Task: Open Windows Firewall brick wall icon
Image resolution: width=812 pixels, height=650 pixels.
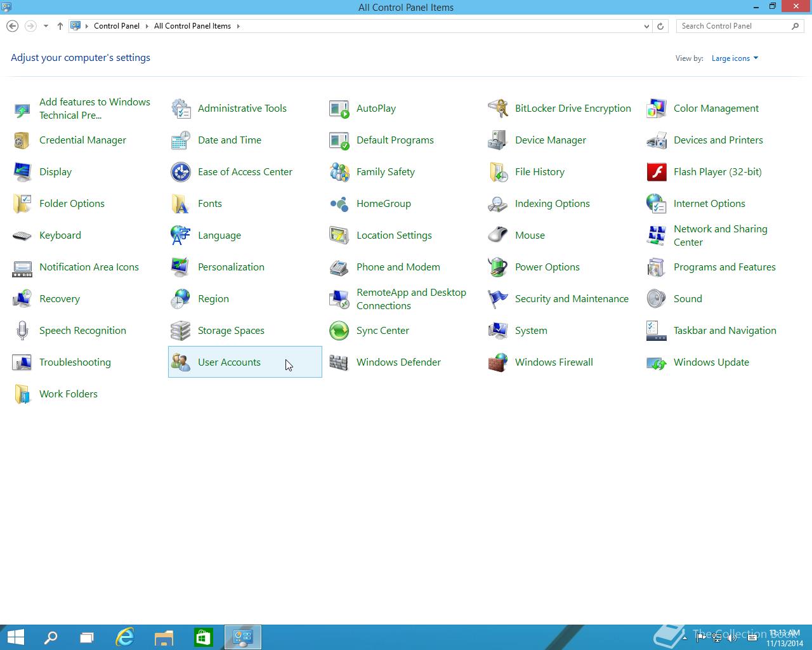Action: point(498,362)
